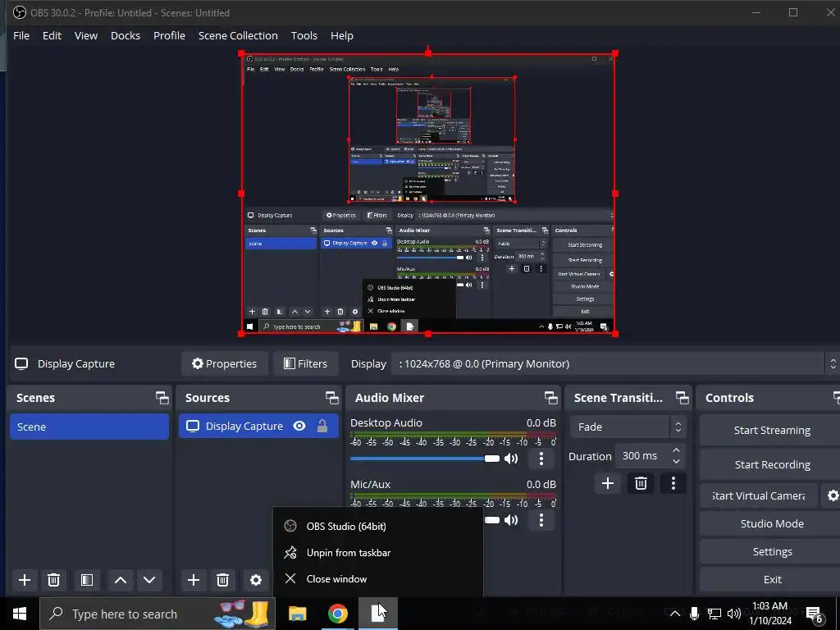Image resolution: width=840 pixels, height=630 pixels.
Task: Open the Edit menu
Action: 52,35
